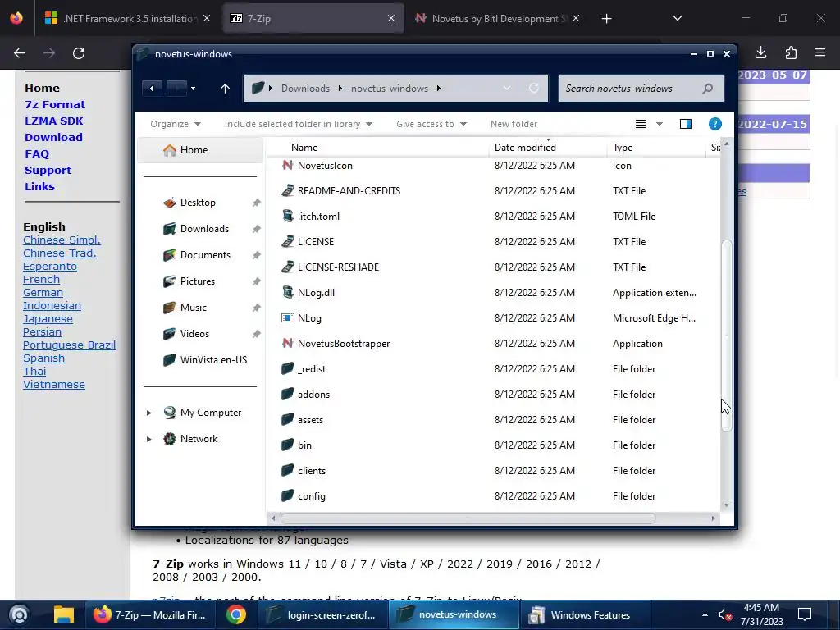Click New folder button
840x630 pixels.
coord(514,124)
